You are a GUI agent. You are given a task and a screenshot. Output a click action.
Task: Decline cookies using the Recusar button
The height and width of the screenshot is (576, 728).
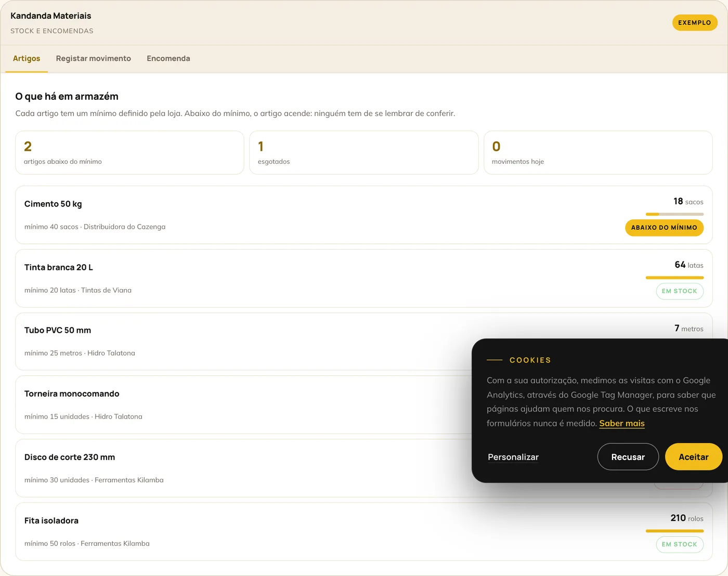coord(628,457)
